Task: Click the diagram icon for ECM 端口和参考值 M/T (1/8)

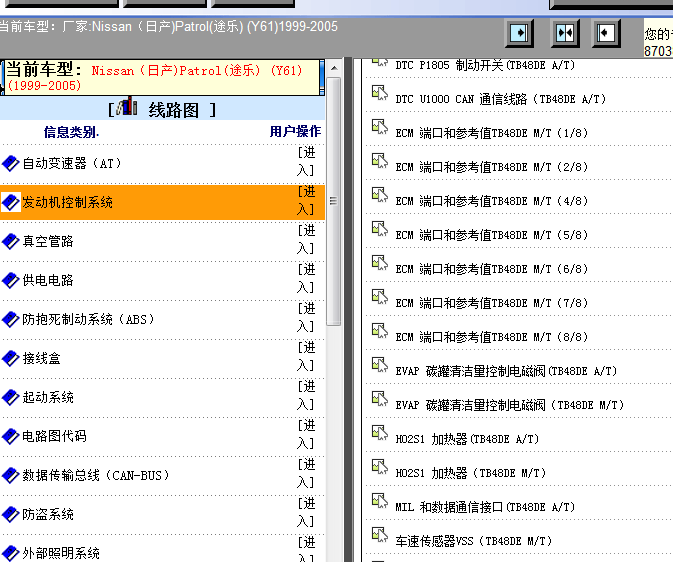Action: coord(380,127)
